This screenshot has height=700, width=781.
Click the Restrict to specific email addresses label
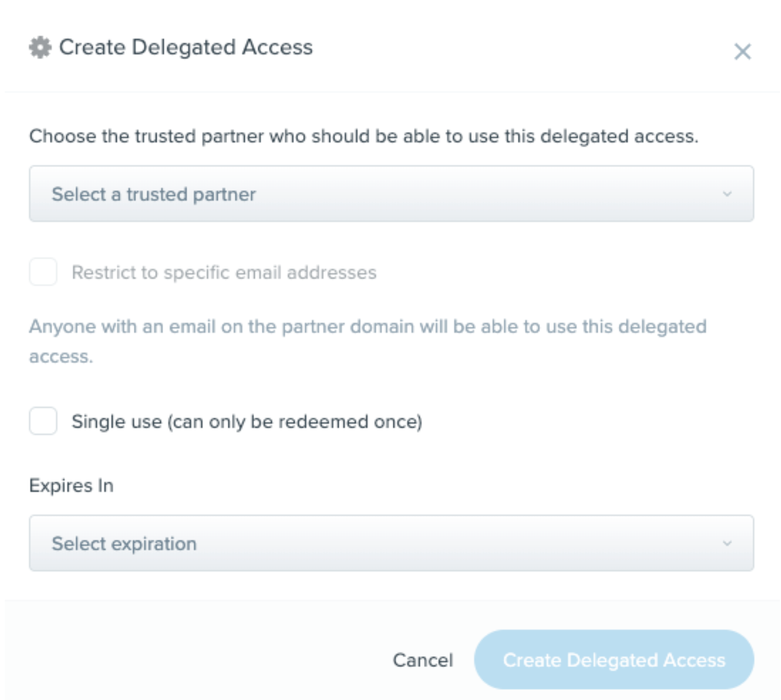tap(224, 273)
